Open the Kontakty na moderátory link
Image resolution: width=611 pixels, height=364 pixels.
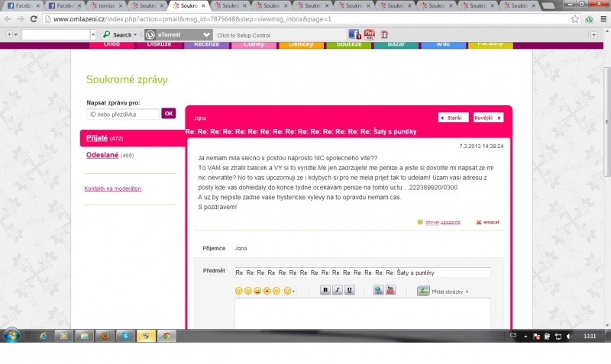point(112,188)
